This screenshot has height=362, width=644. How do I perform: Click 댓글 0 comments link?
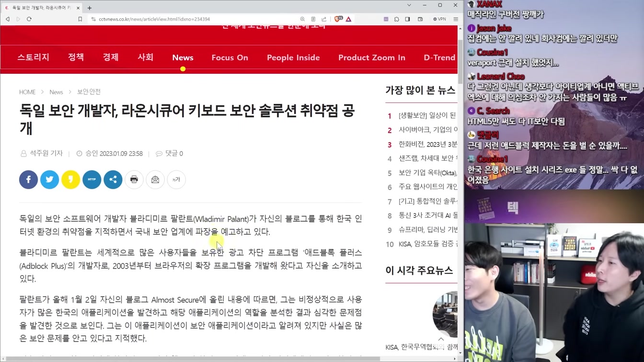tap(170, 154)
